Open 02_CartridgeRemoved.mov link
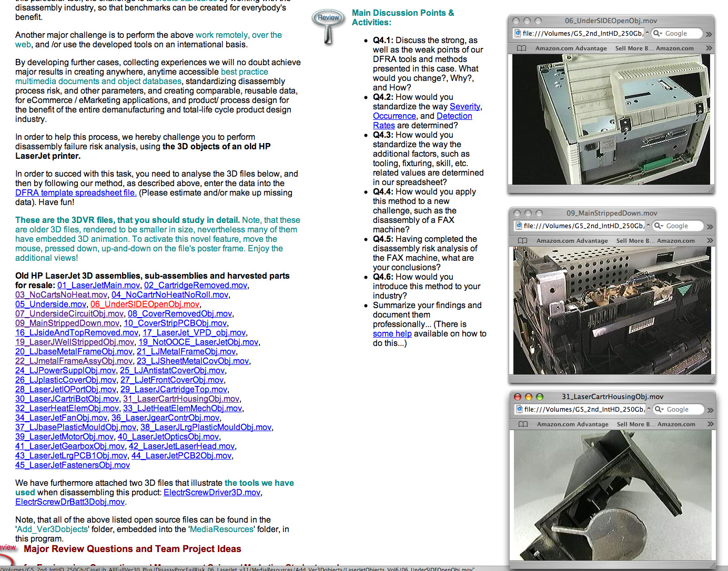The image size is (728, 571). tap(196, 285)
